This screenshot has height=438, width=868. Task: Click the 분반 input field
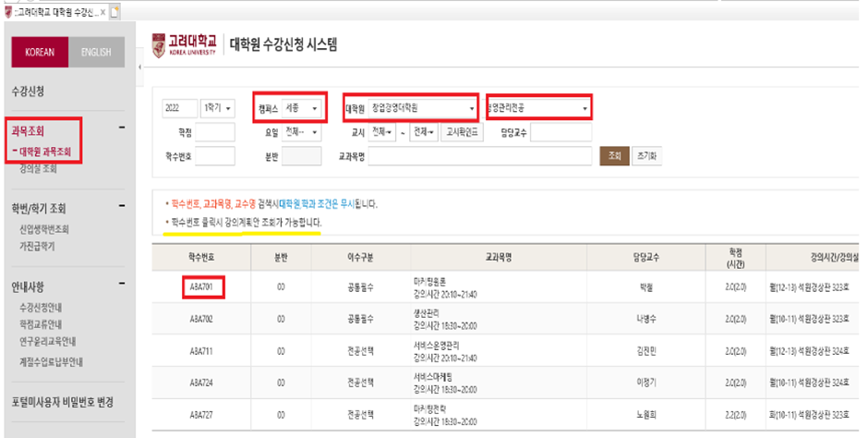pos(302,156)
